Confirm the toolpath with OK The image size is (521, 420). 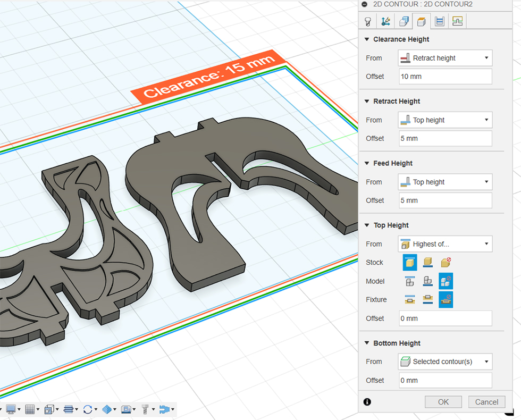point(443,402)
